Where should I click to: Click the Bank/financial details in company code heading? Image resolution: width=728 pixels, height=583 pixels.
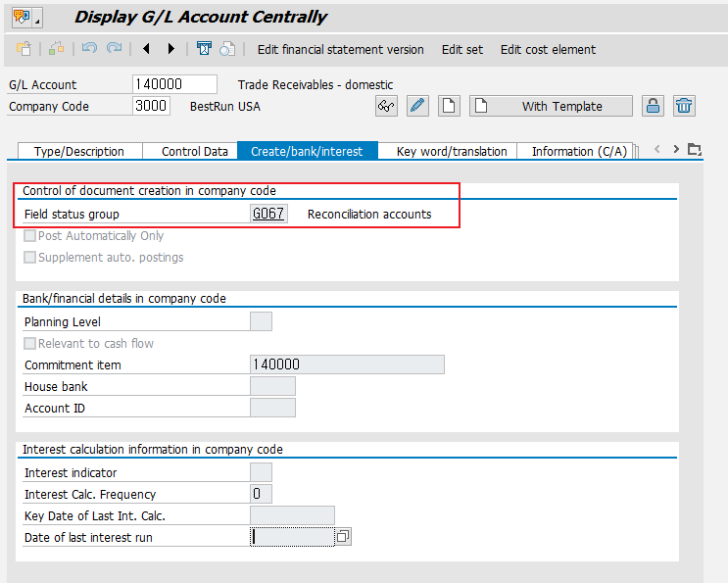click(x=124, y=299)
